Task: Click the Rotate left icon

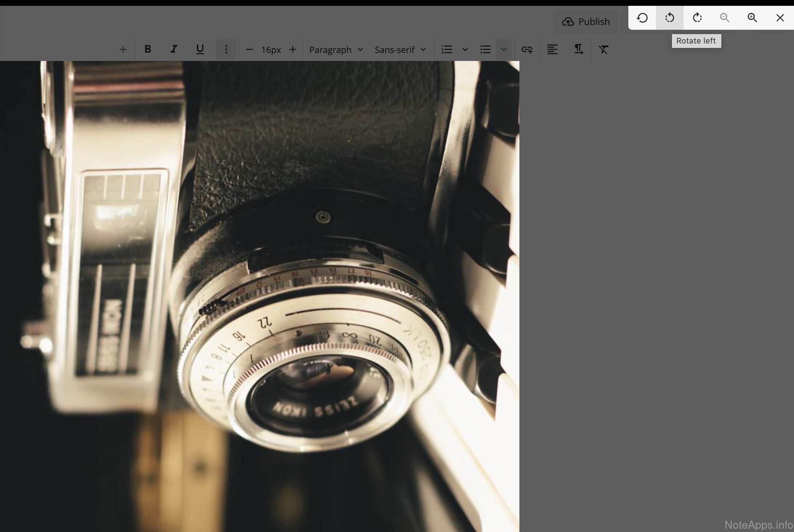Action: [669, 18]
